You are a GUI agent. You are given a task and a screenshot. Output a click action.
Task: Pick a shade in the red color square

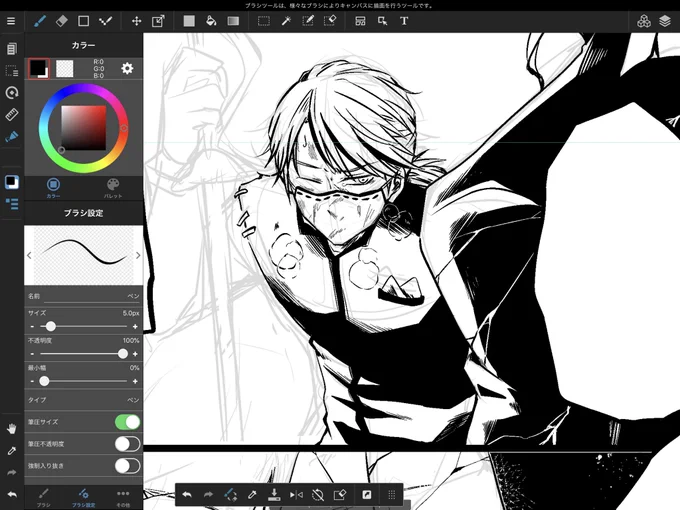(84, 128)
